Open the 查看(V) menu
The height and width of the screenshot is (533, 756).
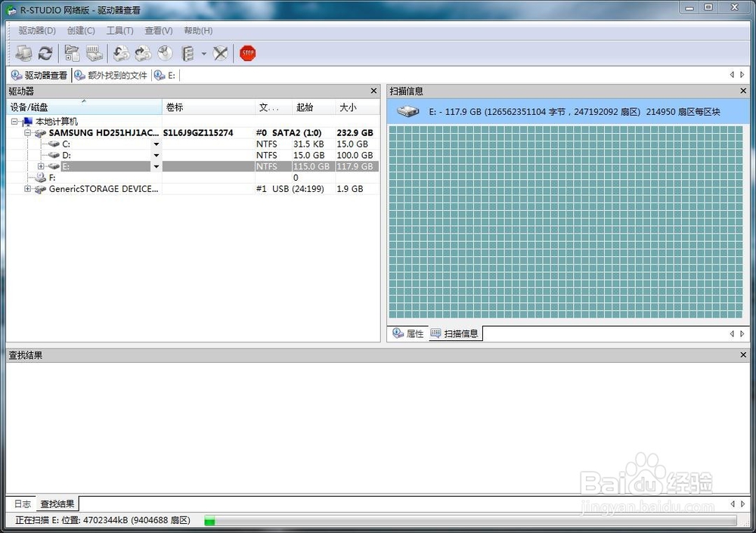tap(159, 30)
